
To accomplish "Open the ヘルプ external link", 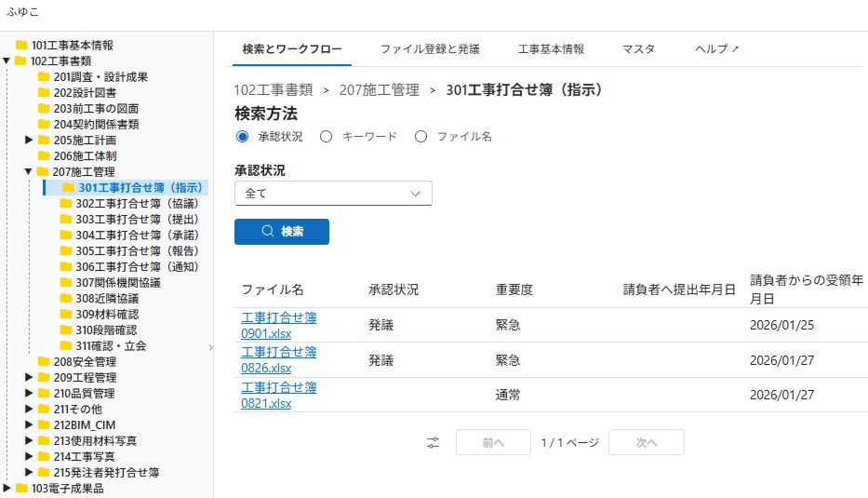I will pos(716,49).
